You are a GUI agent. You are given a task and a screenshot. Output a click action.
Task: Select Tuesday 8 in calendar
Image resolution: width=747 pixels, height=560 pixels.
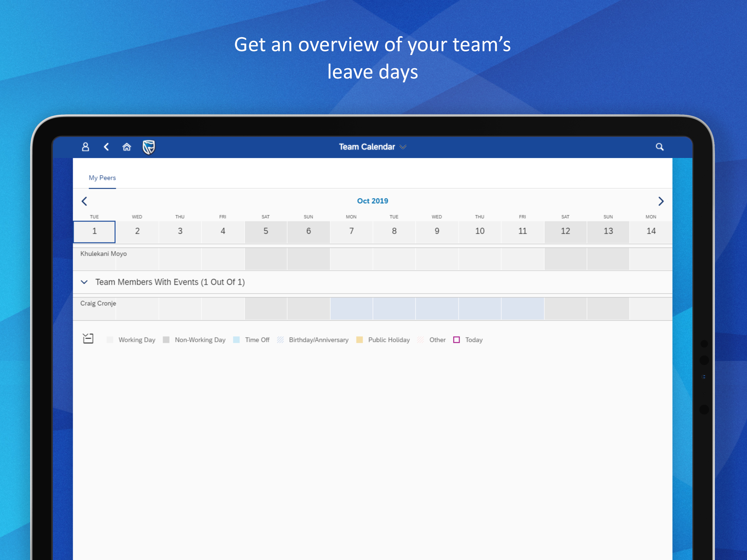click(394, 232)
